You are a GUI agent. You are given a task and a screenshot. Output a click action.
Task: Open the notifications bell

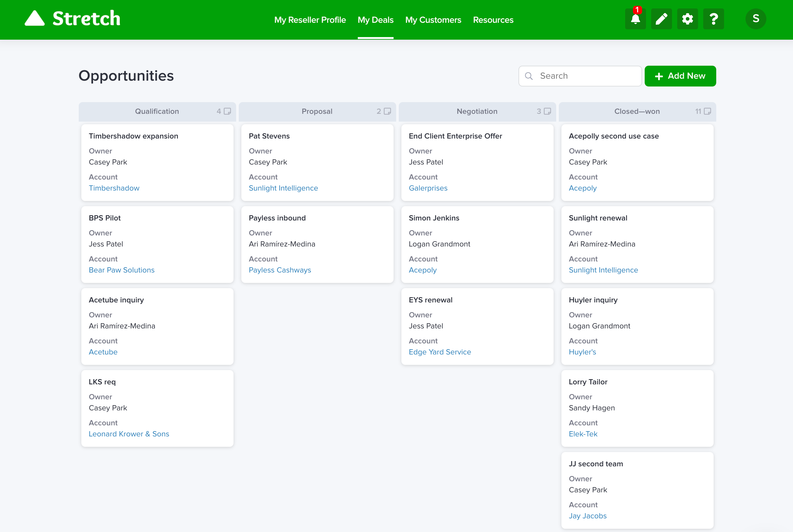tap(635, 19)
